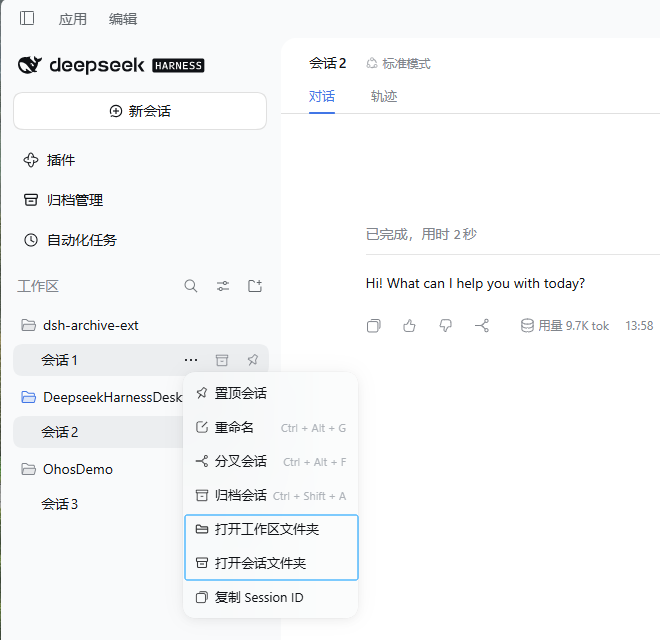Like the reply with thumbs-up icon
Viewport: 660px width, 640px height.
click(409, 325)
